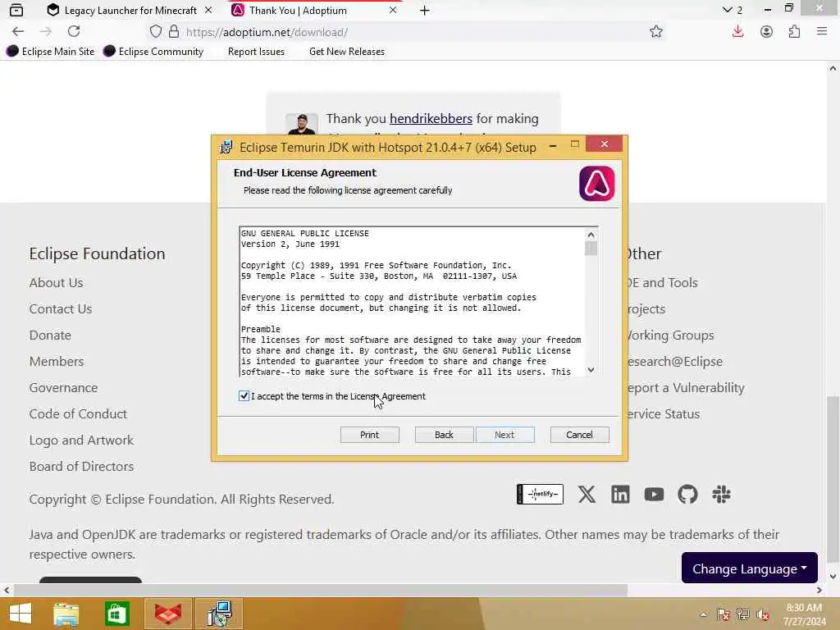The width and height of the screenshot is (840, 630).
Task: Open Logo and Artwork link
Action: point(81,440)
